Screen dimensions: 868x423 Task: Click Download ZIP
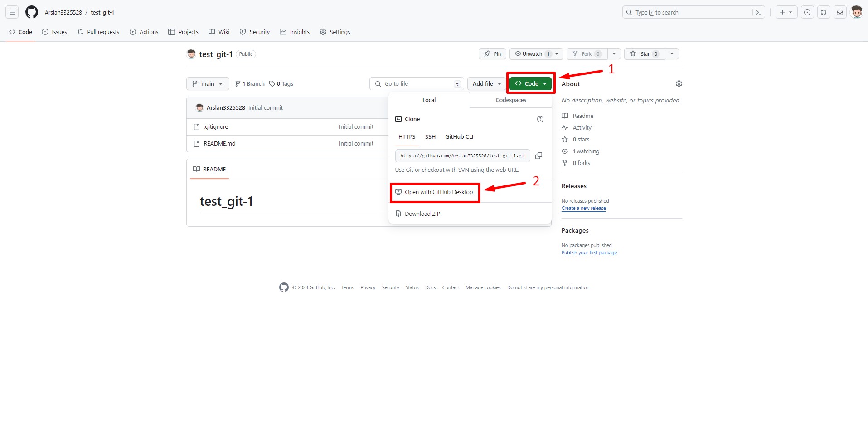(x=417, y=214)
